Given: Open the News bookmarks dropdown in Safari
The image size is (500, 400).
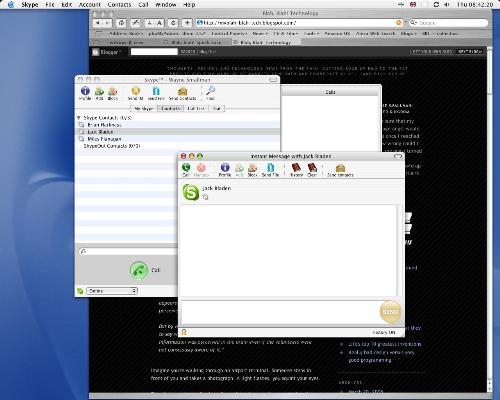Looking at the screenshot, I should (x=260, y=34).
